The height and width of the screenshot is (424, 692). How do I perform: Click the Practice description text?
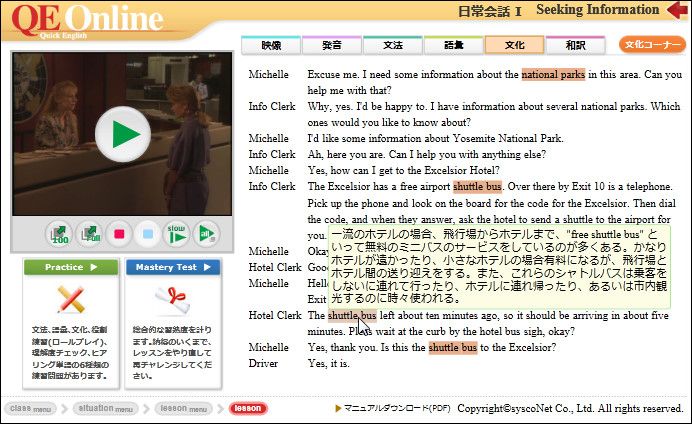pyautogui.click(x=70, y=353)
